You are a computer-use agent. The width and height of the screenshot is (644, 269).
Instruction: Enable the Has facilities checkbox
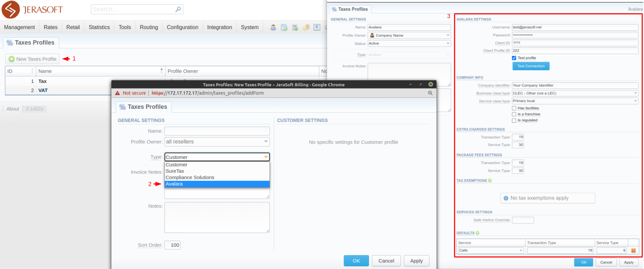click(514, 108)
